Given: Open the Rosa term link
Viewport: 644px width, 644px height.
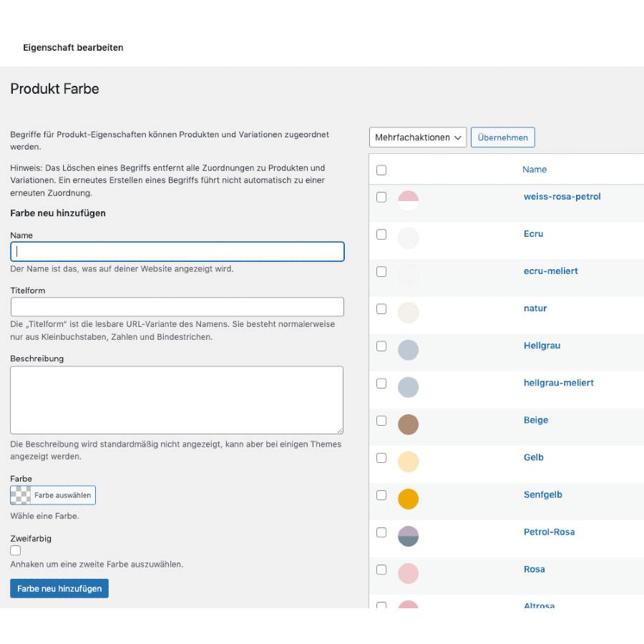Looking at the screenshot, I should [x=534, y=570].
